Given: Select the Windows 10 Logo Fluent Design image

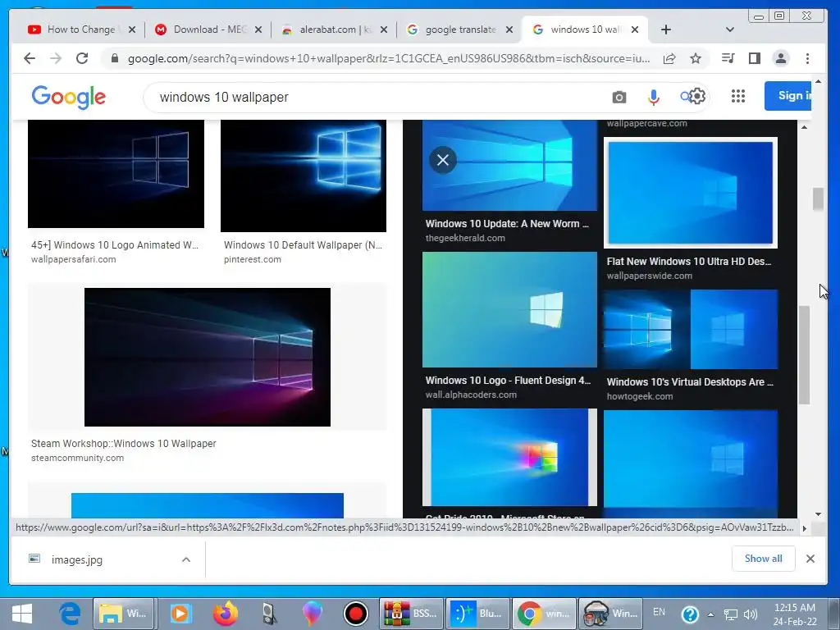Looking at the screenshot, I should (x=509, y=309).
